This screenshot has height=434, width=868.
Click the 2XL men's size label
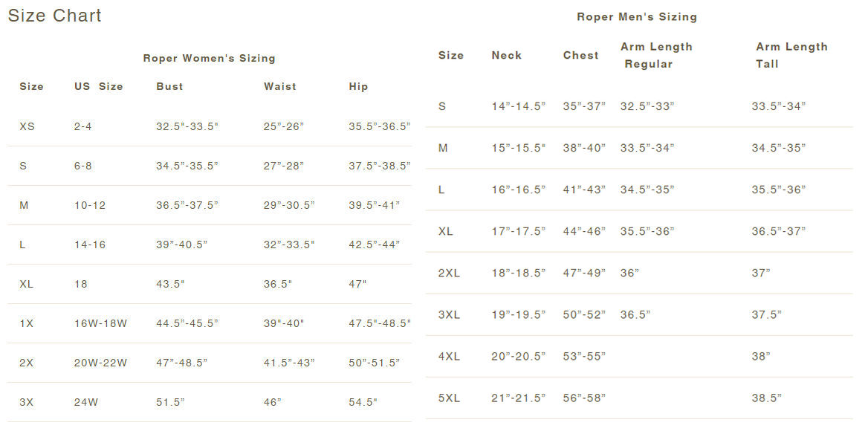[449, 273]
